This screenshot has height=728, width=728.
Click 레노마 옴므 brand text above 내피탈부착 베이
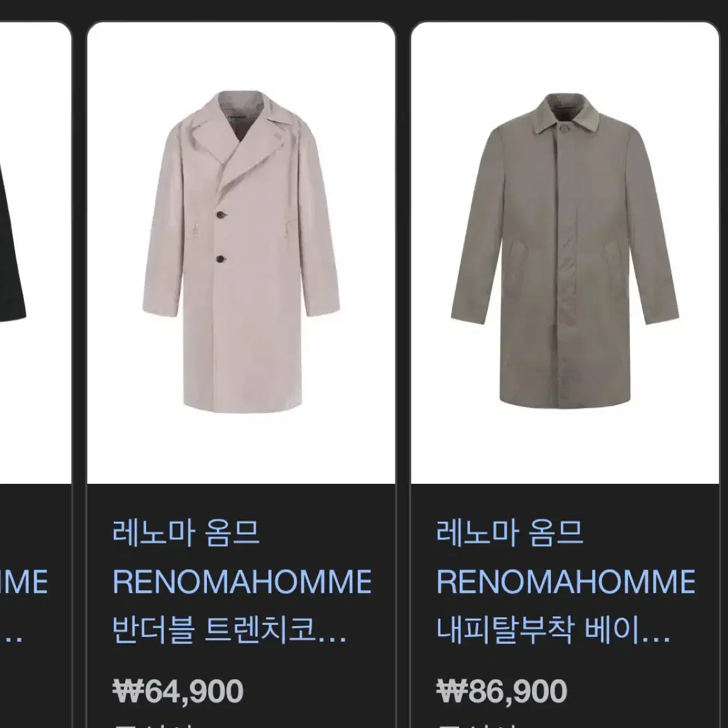pyautogui.click(x=509, y=533)
